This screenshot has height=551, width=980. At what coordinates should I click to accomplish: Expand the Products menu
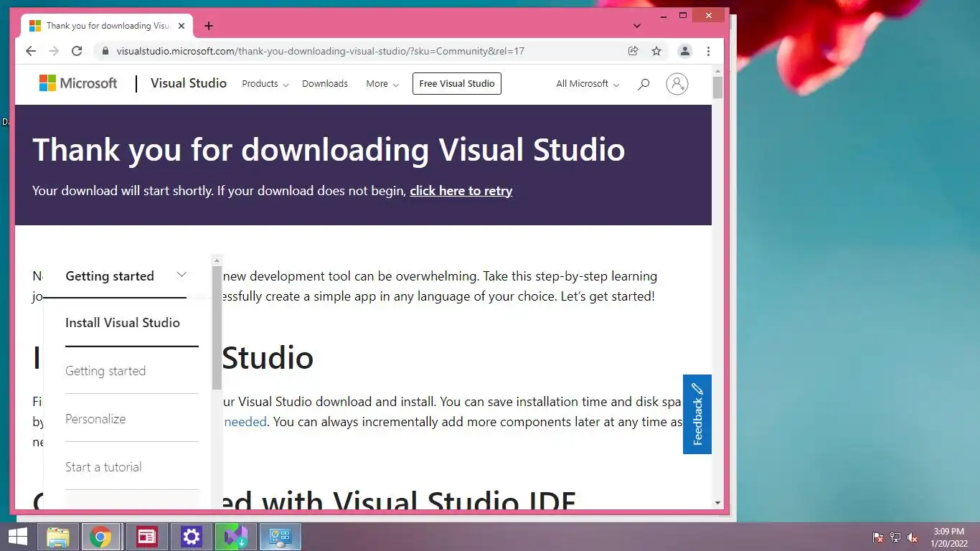tap(265, 84)
